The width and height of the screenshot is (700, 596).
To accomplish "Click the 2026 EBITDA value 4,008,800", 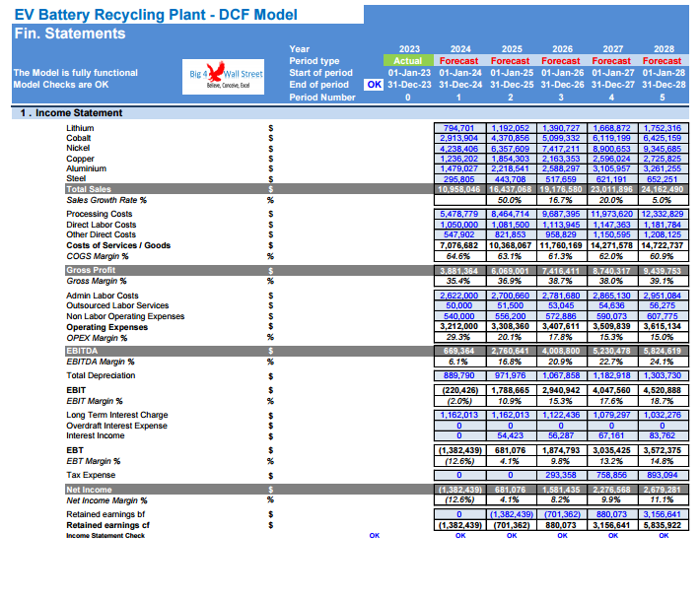I will pos(561,351).
